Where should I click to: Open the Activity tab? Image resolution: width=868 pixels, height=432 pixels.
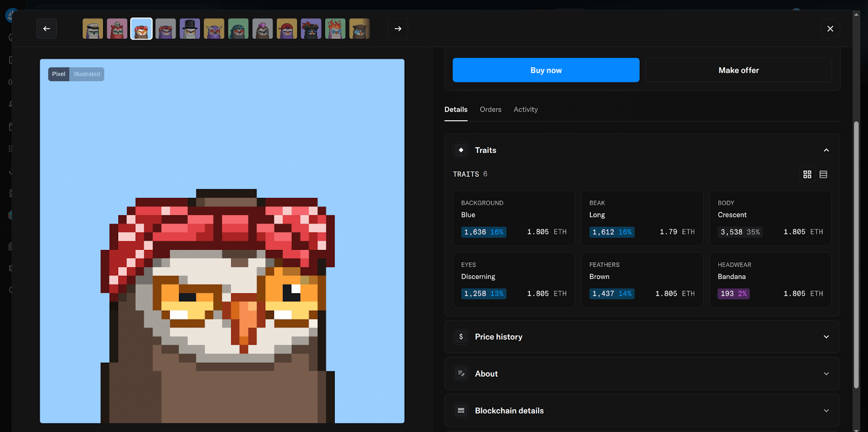[526, 109]
